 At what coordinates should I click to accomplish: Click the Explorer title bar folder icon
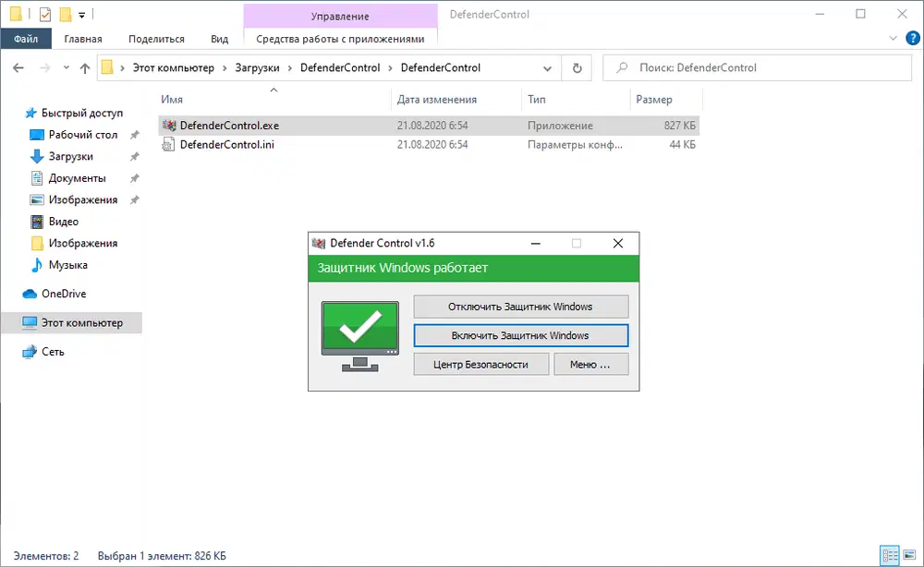[x=16, y=14]
